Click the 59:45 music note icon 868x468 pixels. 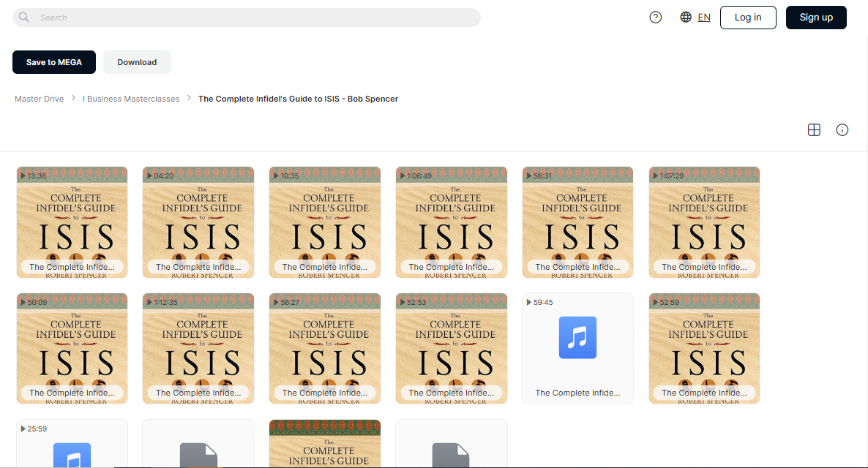tap(577, 337)
